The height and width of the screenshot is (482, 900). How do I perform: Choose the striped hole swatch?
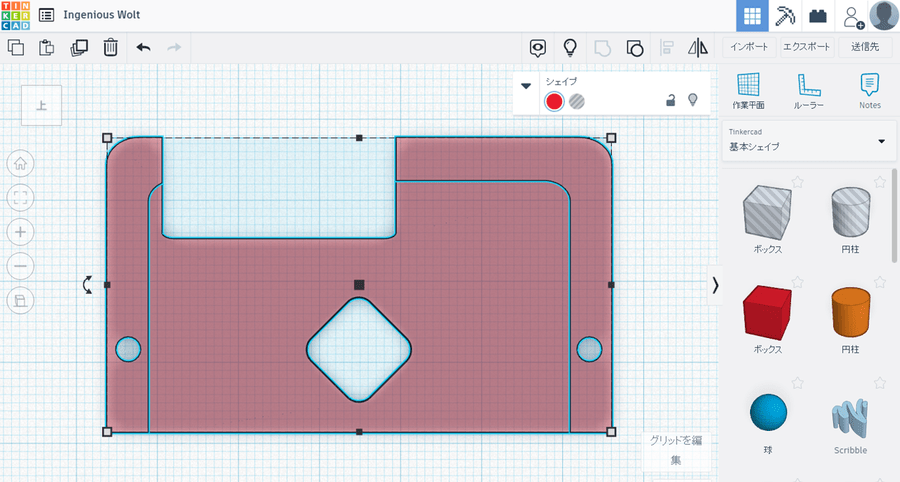[x=577, y=102]
